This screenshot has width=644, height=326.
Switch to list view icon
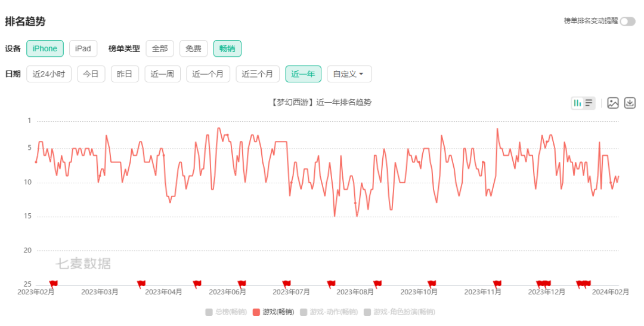tap(589, 103)
